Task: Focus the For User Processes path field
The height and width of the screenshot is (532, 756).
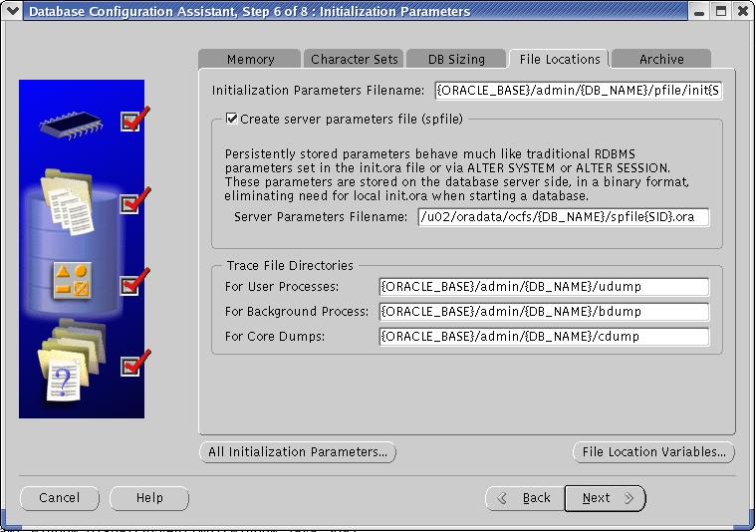Action: pos(544,287)
